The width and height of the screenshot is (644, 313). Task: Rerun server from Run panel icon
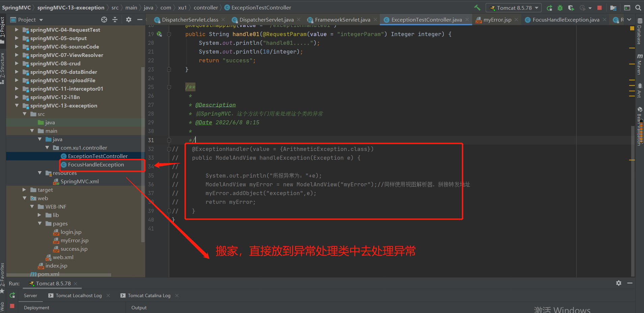click(x=12, y=295)
